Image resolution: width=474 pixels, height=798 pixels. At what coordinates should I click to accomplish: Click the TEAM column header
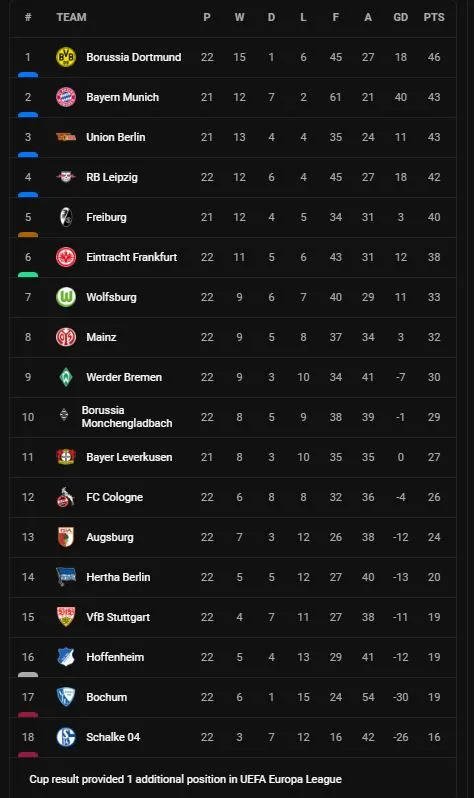71,17
